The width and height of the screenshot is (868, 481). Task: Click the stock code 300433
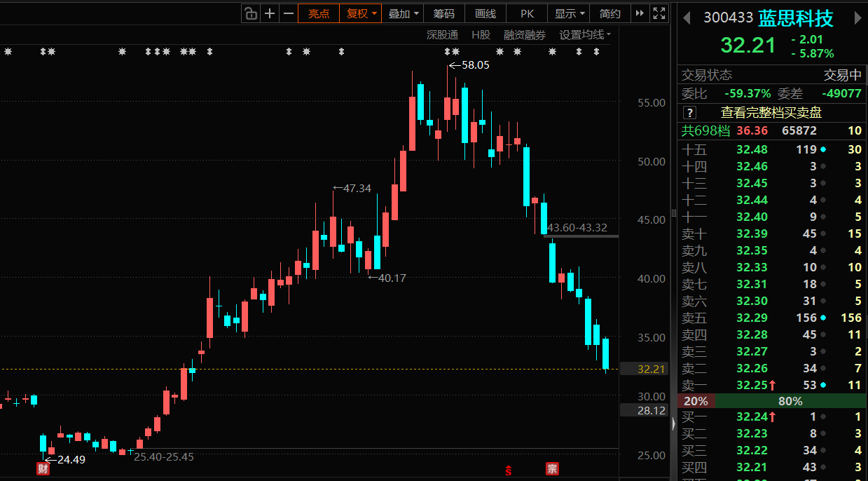729,17
